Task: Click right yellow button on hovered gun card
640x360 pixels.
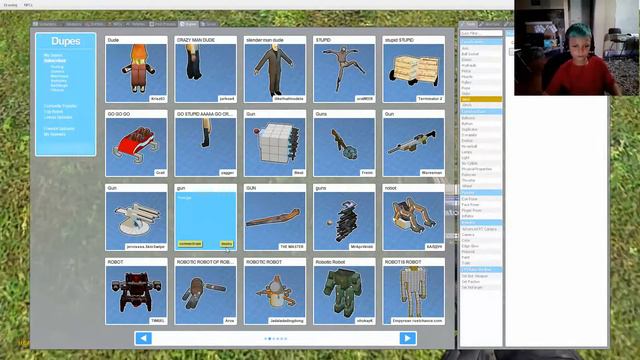Action: tap(227, 244)
